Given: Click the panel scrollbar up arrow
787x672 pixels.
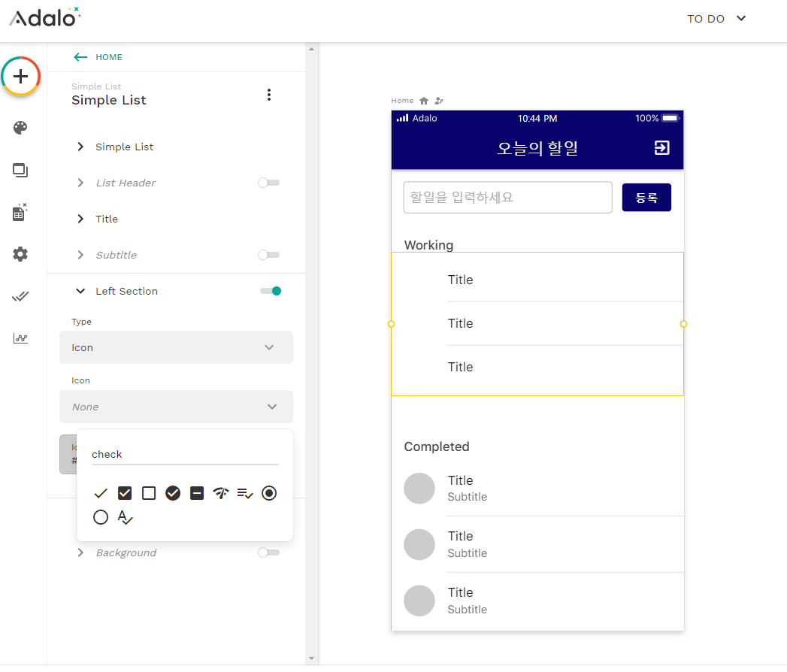Looking at the screenshot, I should coord(312,49).
